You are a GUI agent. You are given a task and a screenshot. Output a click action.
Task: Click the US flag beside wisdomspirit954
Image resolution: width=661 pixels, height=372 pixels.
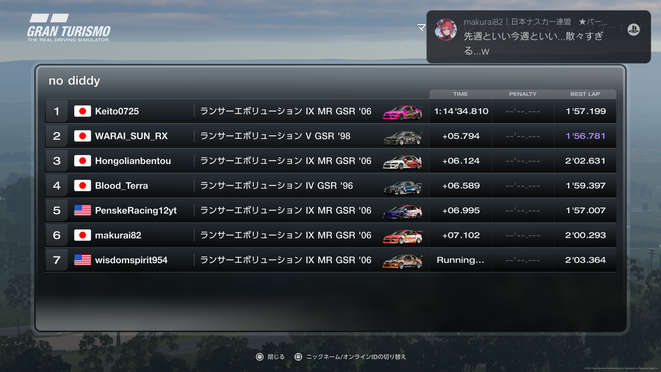[x=82, y=260]
